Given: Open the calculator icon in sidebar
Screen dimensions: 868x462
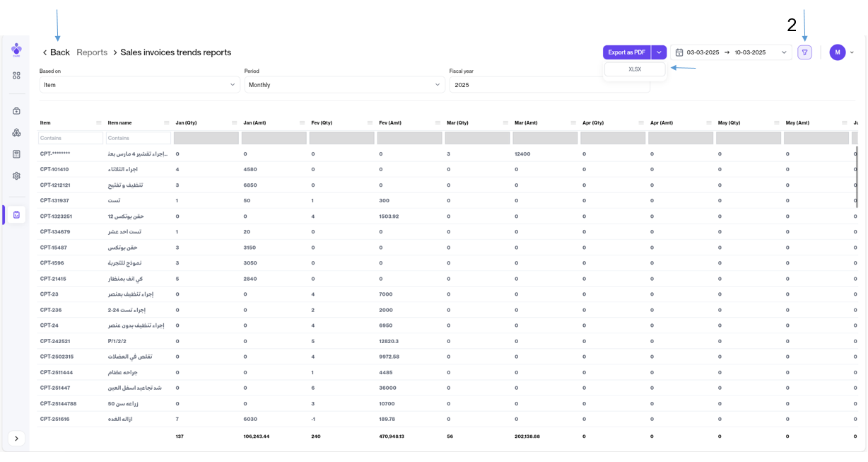Looking at the screenshot, I should (16, 154).
